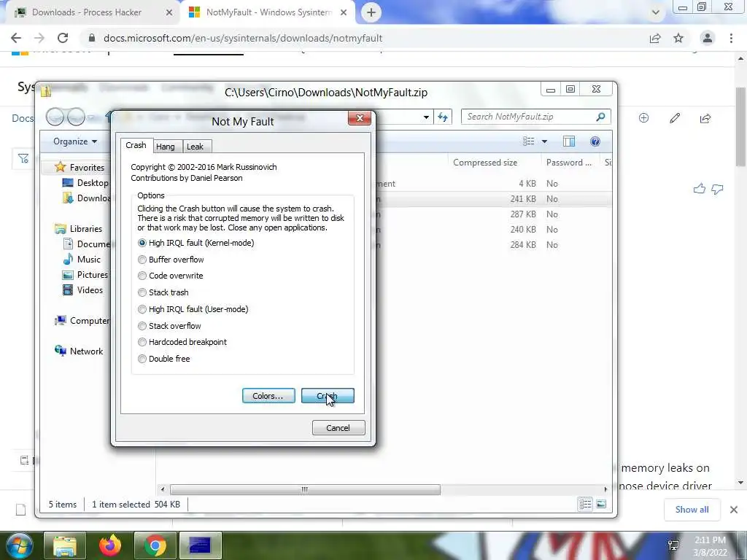Click the search magnifier icon in Explorer

click(601, 117)
